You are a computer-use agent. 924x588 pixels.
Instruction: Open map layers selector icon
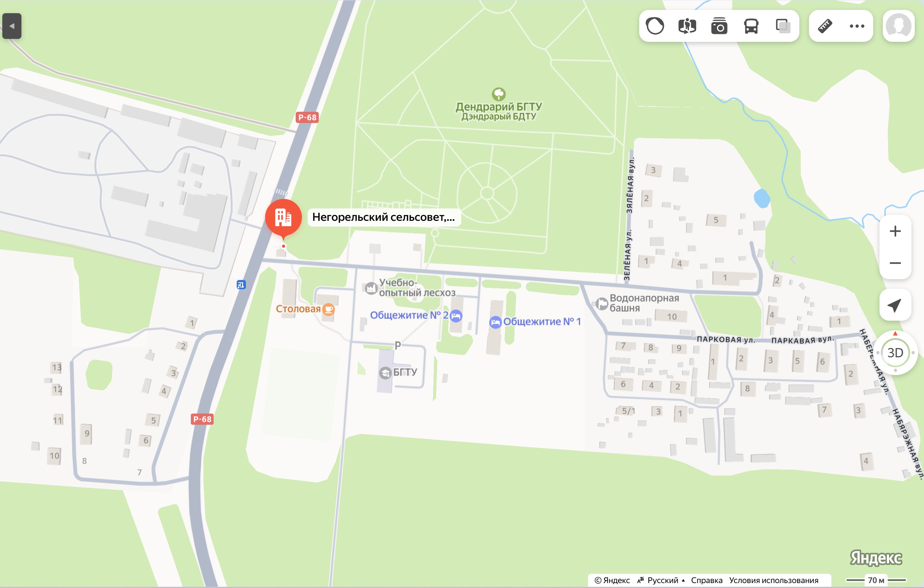pyautogui.click(x=783, y=26)
